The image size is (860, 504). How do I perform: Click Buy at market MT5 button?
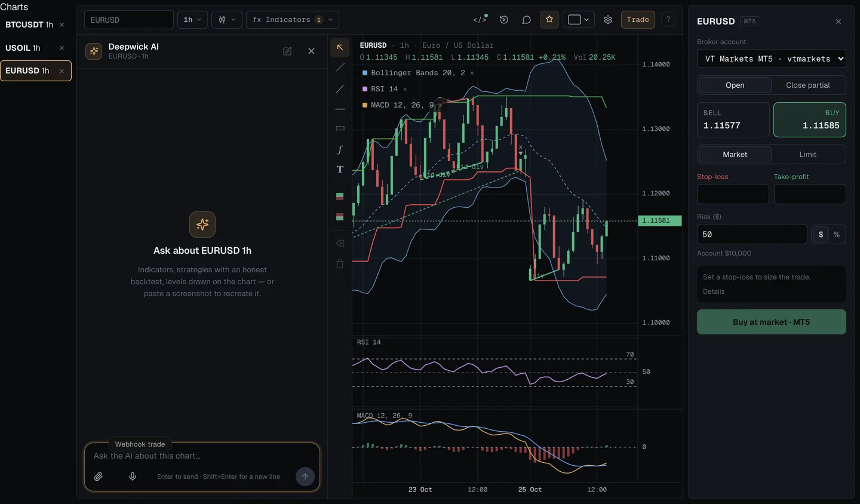(x=772, y=322)
